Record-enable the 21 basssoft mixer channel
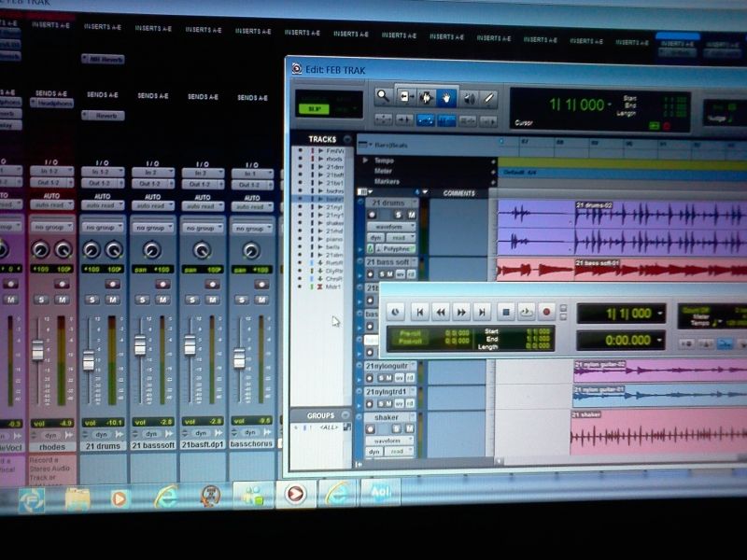 [x=162, y=283]
